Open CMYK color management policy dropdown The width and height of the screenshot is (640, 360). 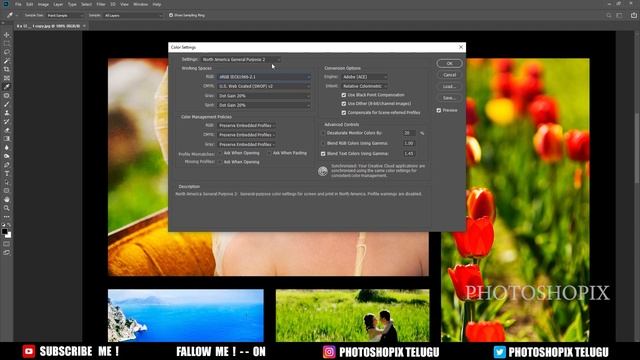click(x=247, y=135)
